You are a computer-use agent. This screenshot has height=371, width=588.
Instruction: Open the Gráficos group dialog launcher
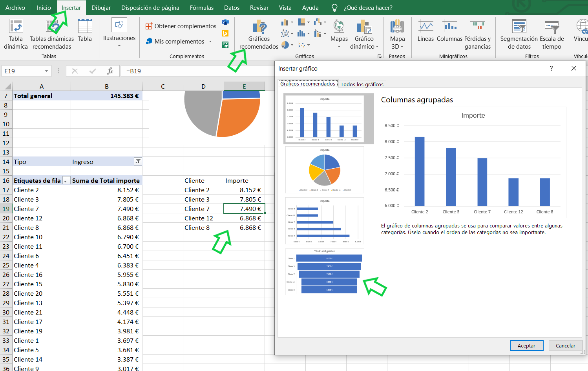tap(380, 56)
